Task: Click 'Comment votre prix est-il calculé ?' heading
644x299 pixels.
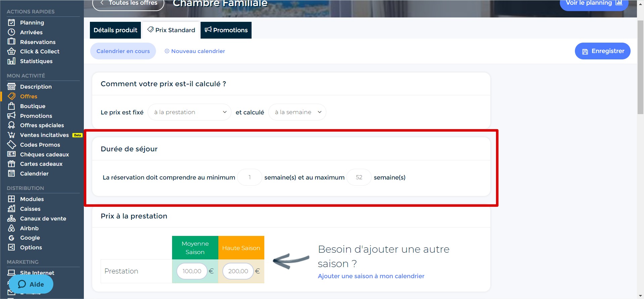Action: coord(163,84)
